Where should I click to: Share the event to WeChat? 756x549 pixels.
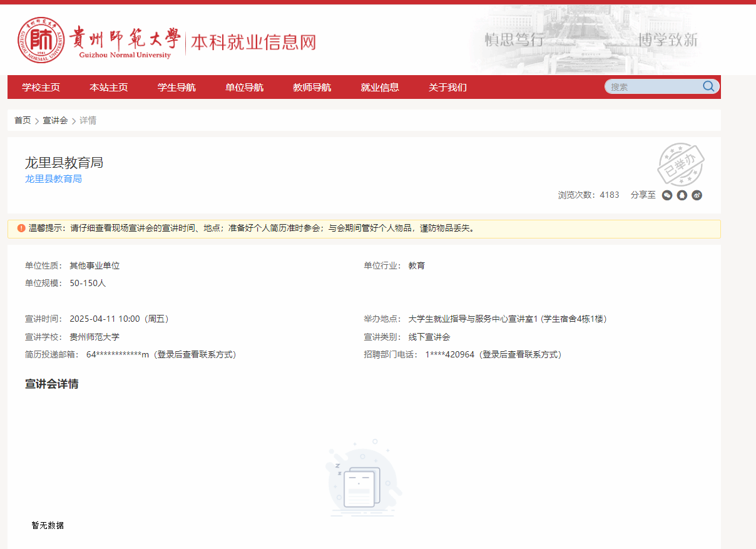point(667,195)
